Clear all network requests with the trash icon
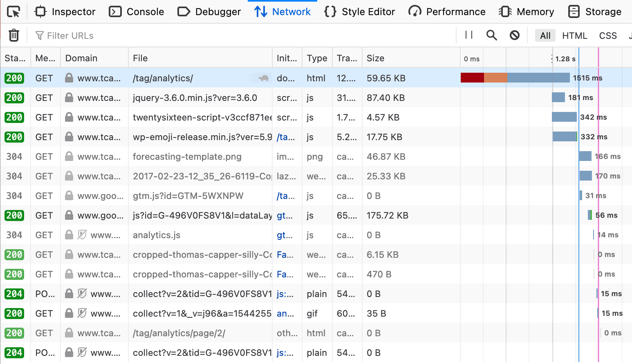Screen dimensions: 632x364 (13, 35)
